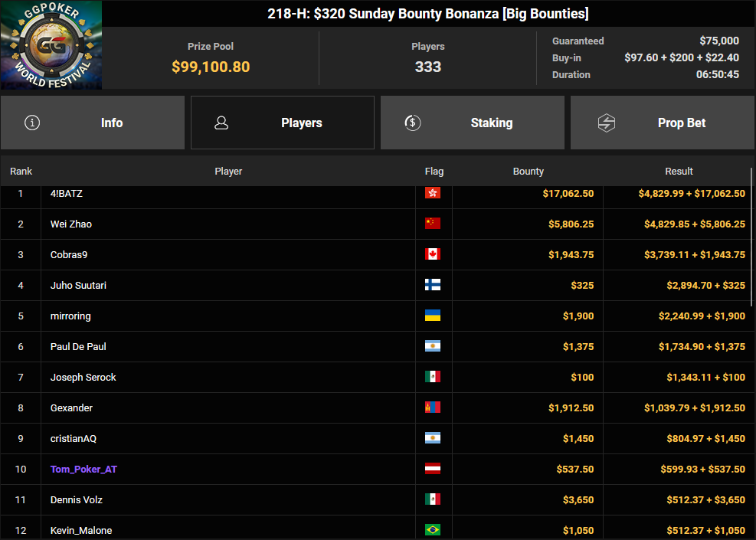Image resolution: width=756 pixels, height=540 pixels.
Task: Select player name Juho Suutari
Action: 78,286
